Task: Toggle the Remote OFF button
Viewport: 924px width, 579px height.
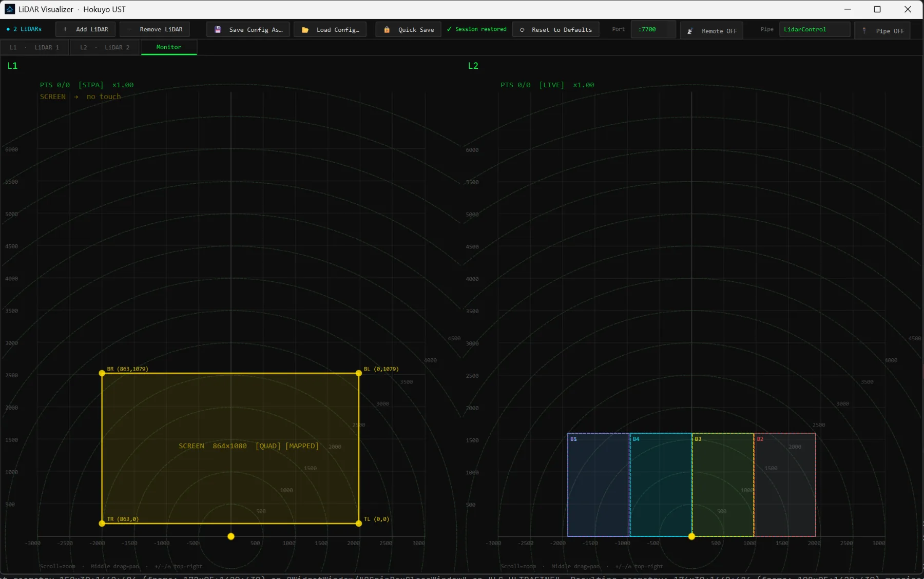Action: pos(711,31)
